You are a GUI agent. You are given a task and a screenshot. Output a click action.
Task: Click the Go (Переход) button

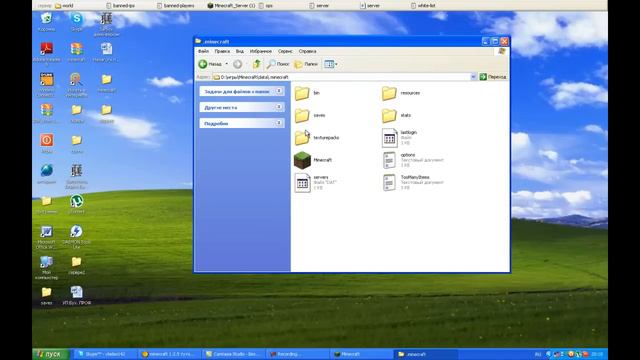click(x=493, y=77)
